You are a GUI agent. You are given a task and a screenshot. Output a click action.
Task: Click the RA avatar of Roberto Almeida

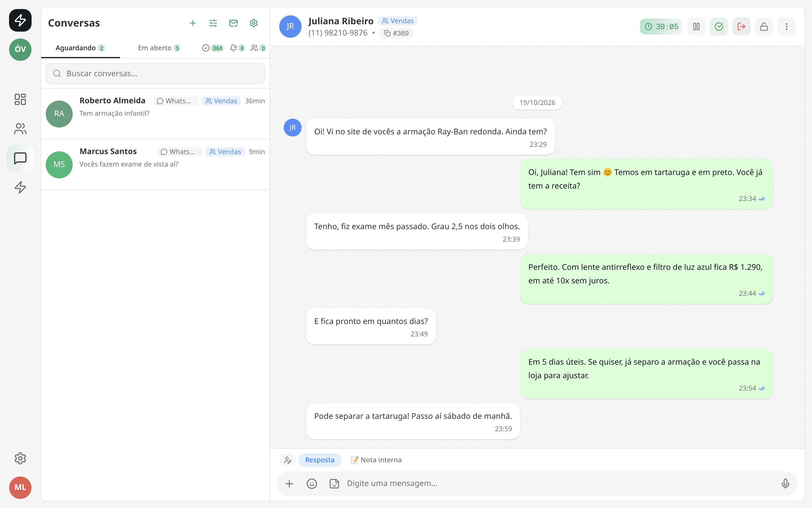[59, 114]
